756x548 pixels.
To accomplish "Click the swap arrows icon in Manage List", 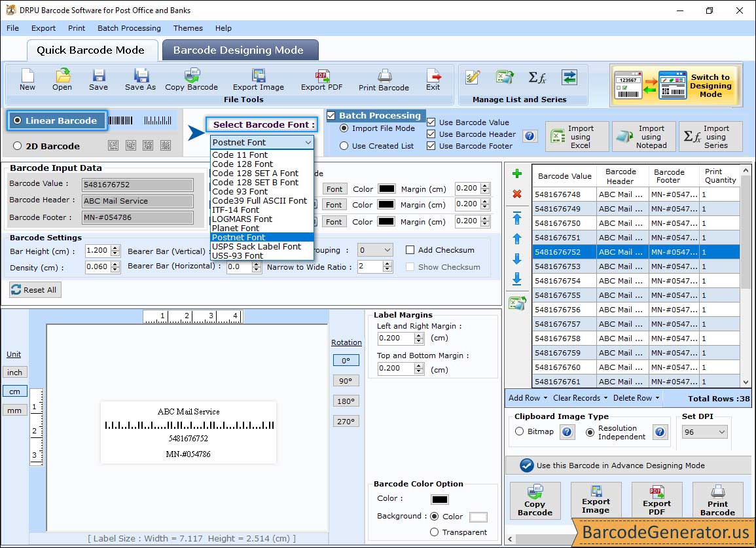I will click(569, 77).
